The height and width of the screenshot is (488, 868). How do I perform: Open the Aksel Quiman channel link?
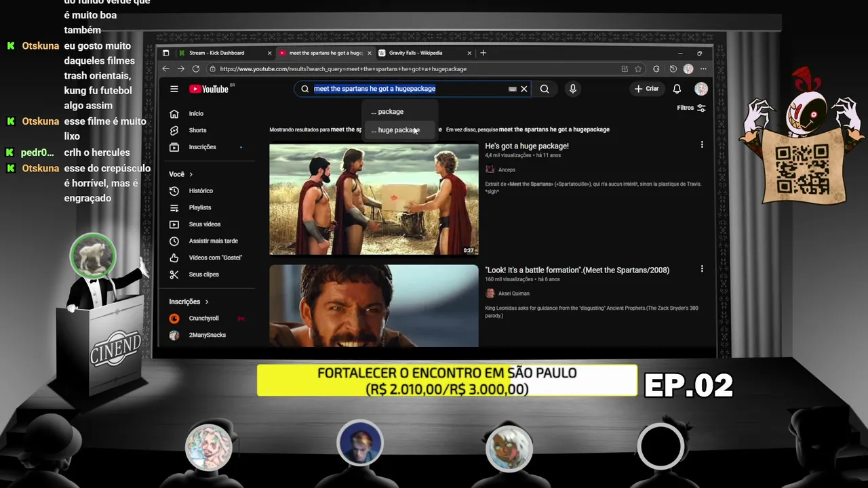click(x=514, y=293)
